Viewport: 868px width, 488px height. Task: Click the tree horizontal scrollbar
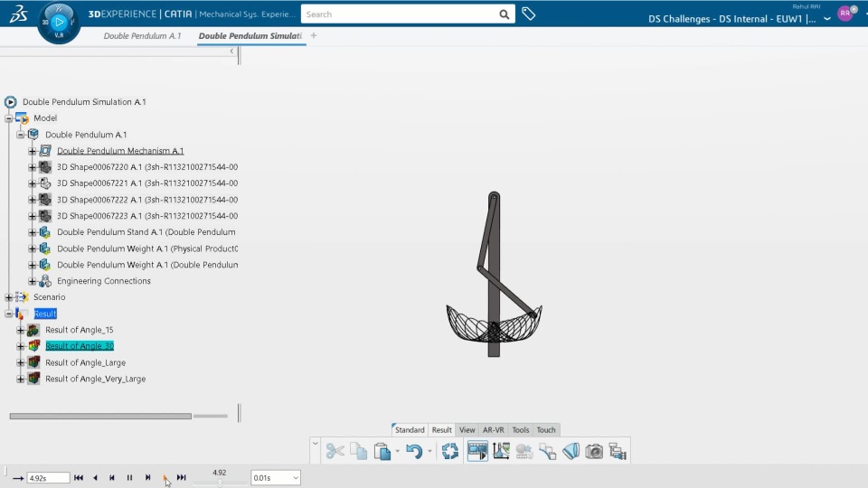(x=100, y=416)
